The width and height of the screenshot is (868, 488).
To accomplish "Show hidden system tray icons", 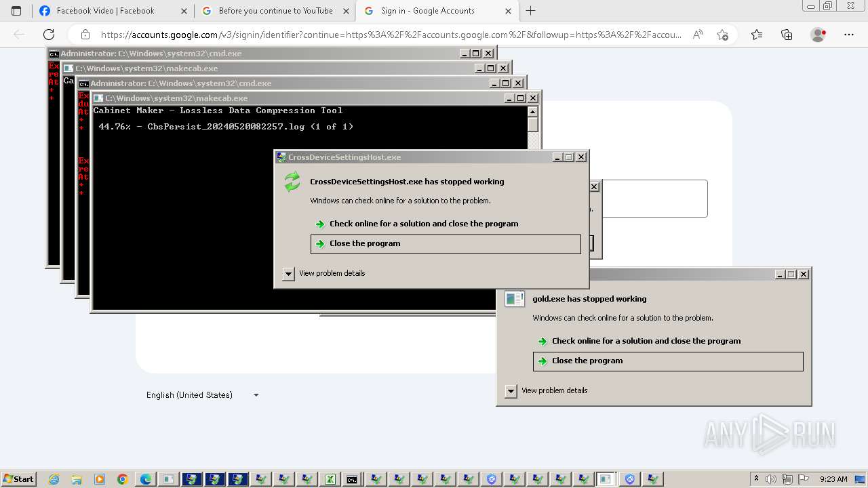I will coord(757,479).
